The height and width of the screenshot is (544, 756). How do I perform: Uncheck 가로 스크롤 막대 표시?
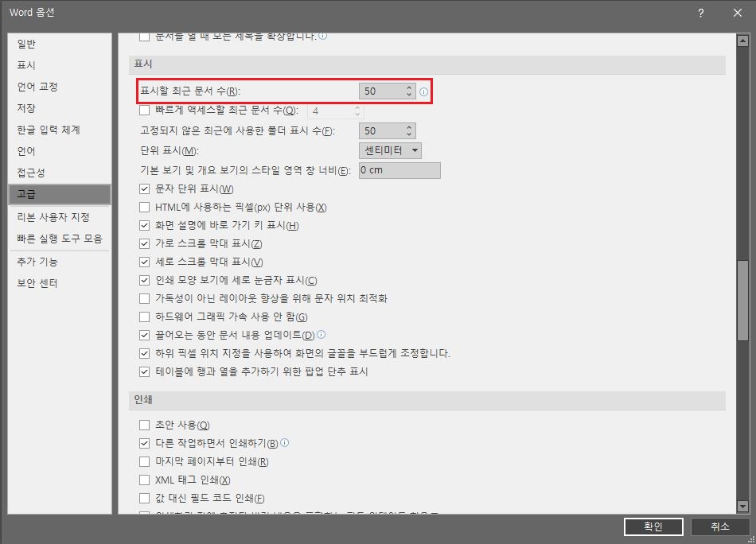pos(144,244)
